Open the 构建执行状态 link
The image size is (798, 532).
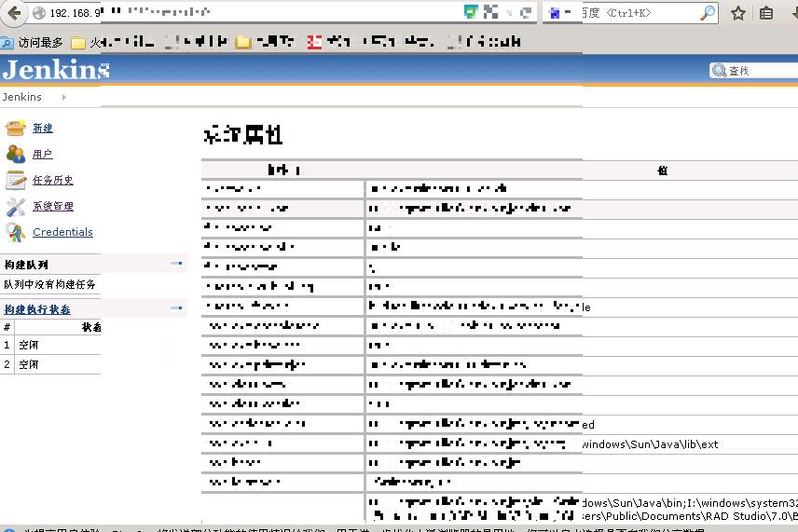coord(37,309)
